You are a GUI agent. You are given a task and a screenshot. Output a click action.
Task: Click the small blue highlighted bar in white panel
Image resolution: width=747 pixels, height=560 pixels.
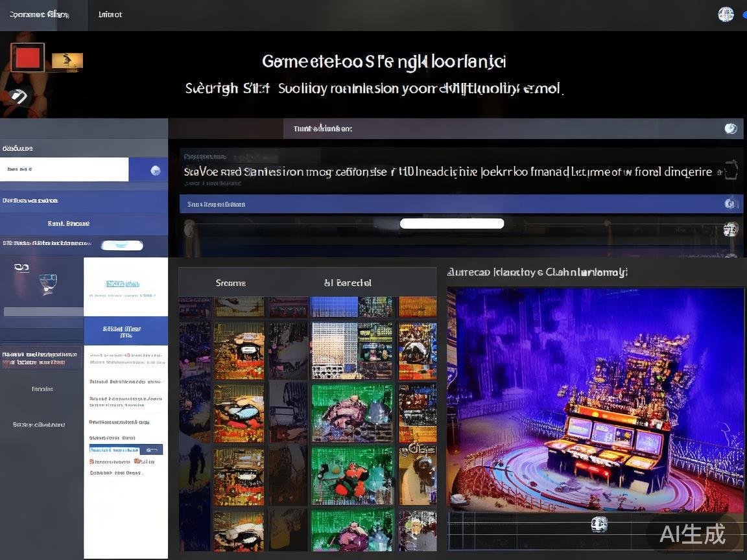pyautogui.click(x=126, y=450)
